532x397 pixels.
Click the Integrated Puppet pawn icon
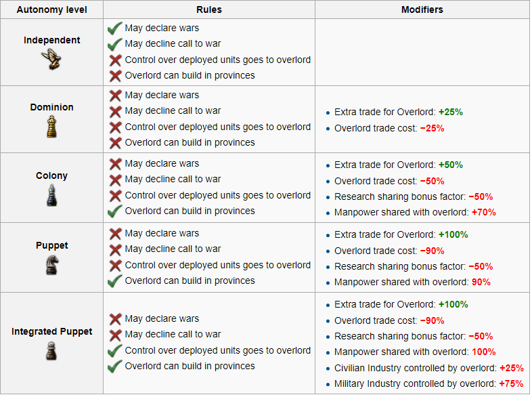tap(51, 350)
